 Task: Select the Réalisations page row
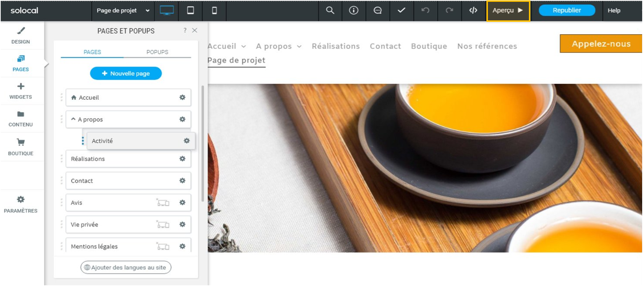point(128,159)
